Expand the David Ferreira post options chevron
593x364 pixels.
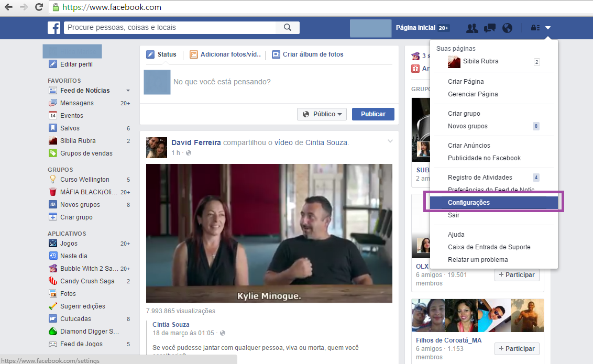point(390,141)
